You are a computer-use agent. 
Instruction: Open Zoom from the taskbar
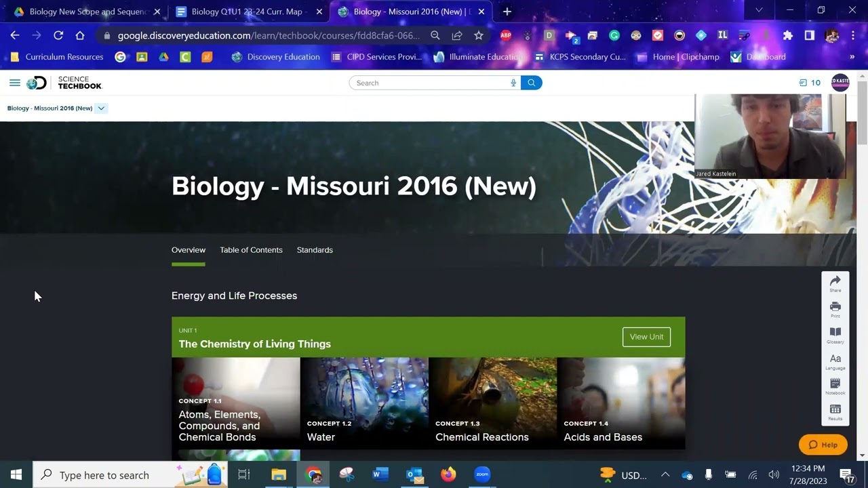[482, 474]
